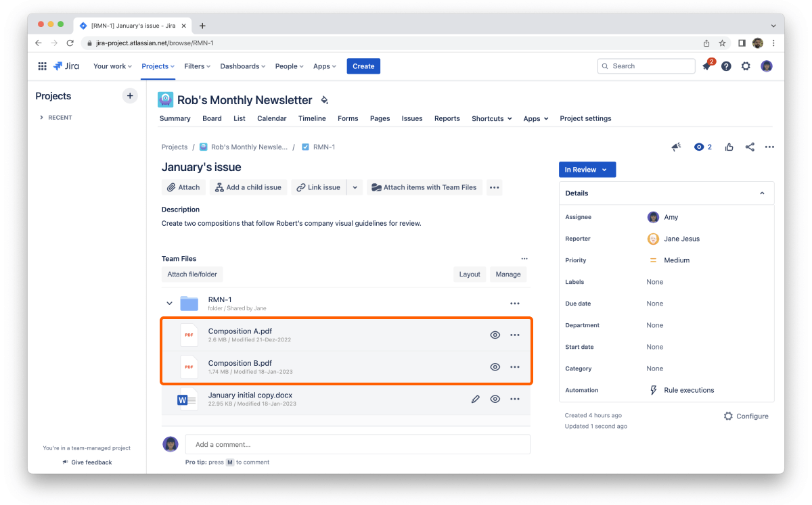Open Team Files section three-dot menu
This screenshot has width=812, height=505.
click(524, 258)
